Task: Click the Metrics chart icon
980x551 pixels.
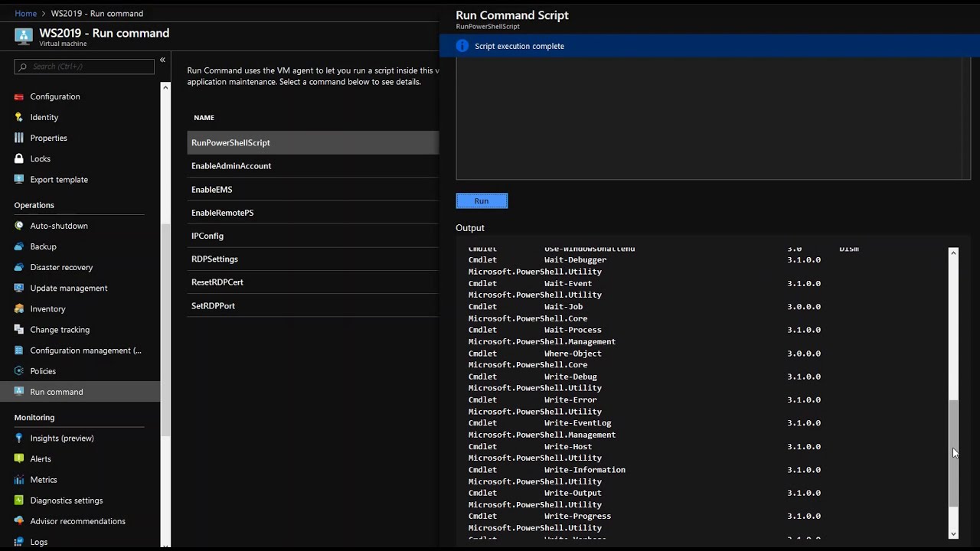Action: (19, 479)
